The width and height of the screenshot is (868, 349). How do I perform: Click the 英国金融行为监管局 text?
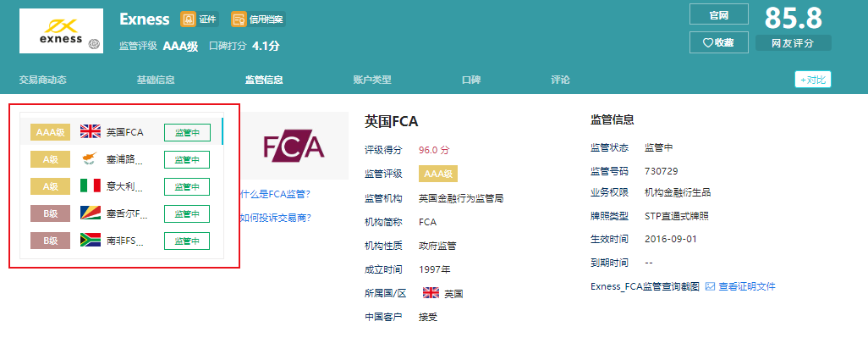pos(461,198)
